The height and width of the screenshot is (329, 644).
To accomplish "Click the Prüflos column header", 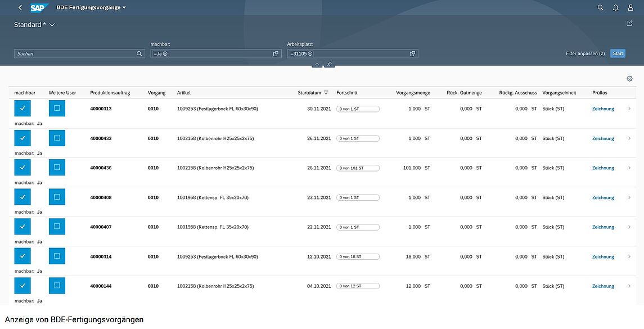I will pos(600,93).
